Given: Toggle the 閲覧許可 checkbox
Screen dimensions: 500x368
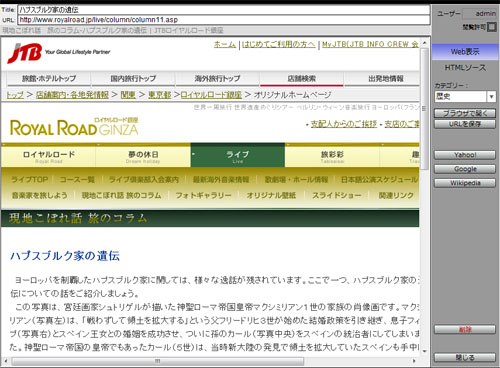Looking at the screenshot, I should click(x=492, y=27).
